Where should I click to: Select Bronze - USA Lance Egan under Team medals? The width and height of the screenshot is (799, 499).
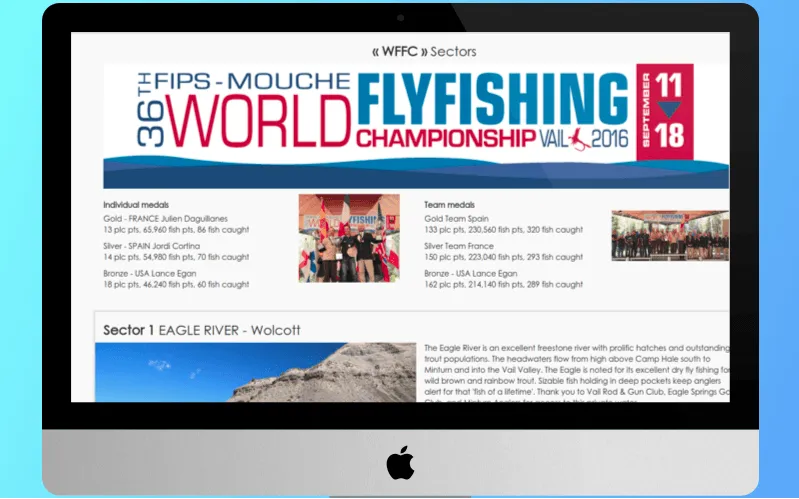pyautogui.click(x=471, y=273)
